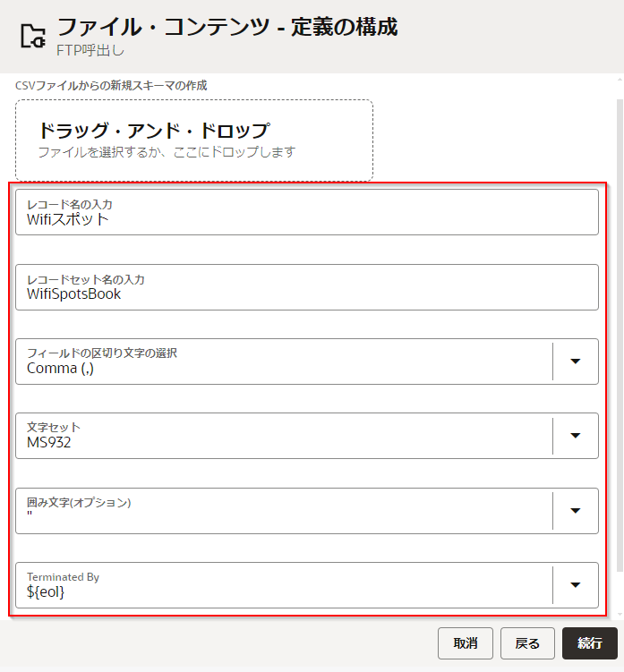The width and height of the screenshot is (624, 672).
Task: Focus the レコード名の入力 field
Action: [306, 212]
